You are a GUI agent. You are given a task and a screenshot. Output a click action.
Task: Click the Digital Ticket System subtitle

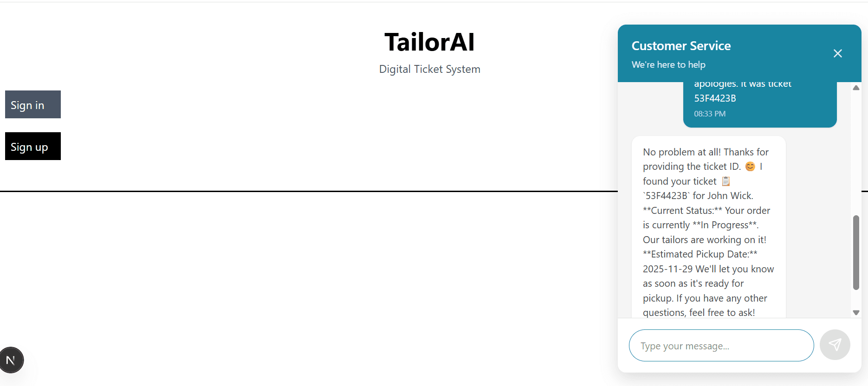(429, 69)
